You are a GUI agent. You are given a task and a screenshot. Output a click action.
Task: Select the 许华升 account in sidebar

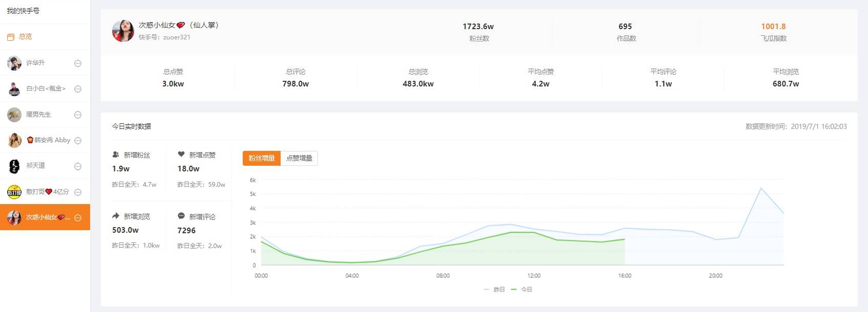click(35, 63)
